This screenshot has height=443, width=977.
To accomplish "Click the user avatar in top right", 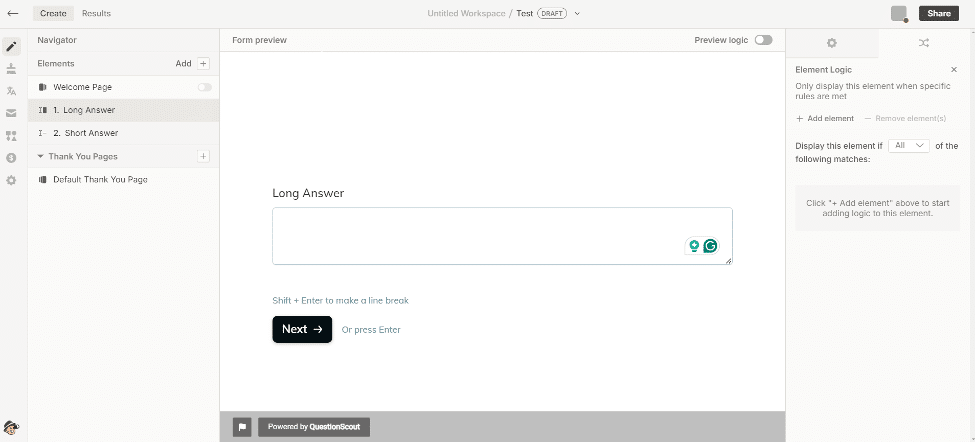I will click(899, 14).
